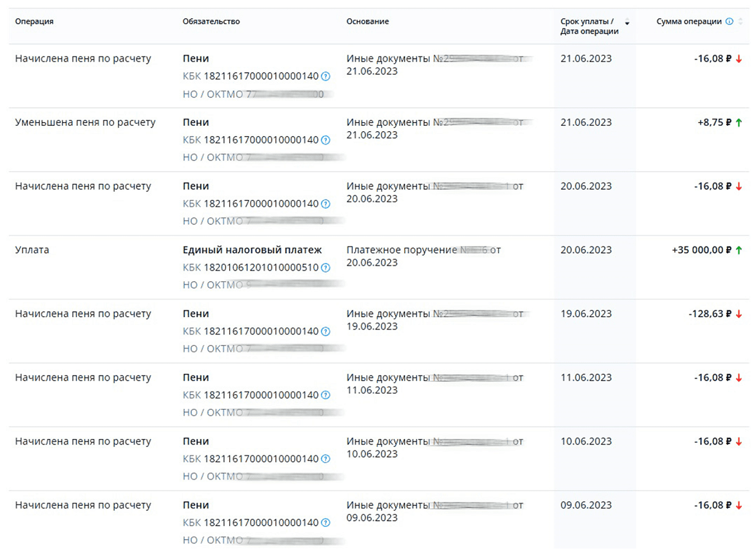Toggle sort arrows on Сумма операции column
Viewport: 756px width, 560px height.
741,22
